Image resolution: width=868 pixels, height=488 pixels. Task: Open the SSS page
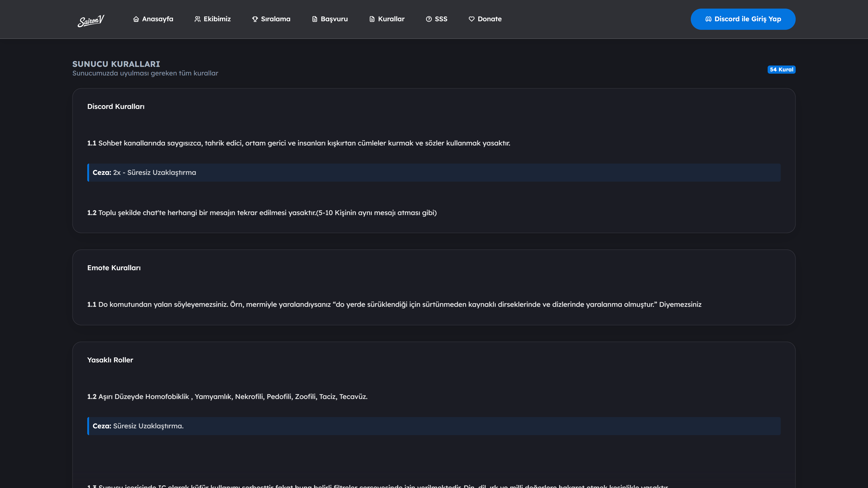[x=441, y=19]
